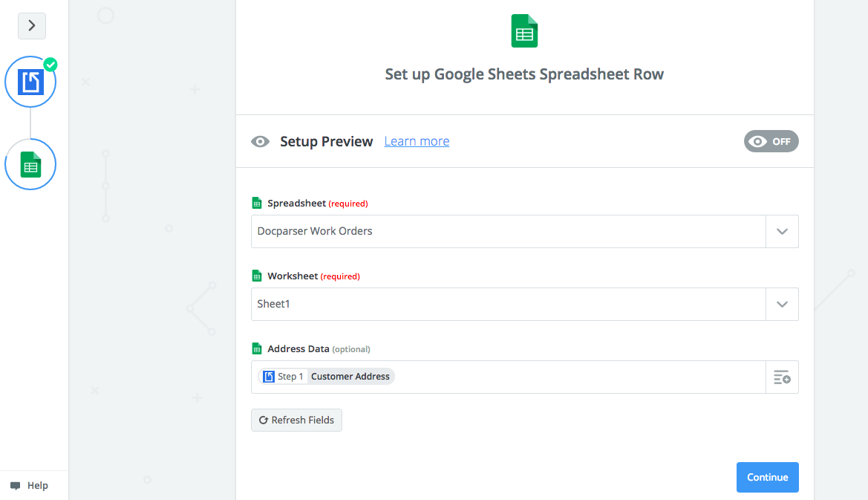The width and height of the screenshot is (868, 500).
Task: Open the Learn more link
Action: coord(417,141)
